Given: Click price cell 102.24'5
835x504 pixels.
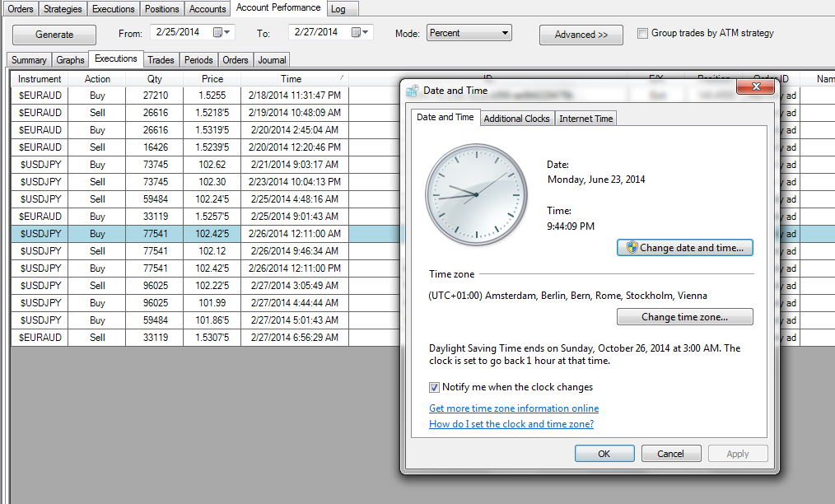Looking at the screenshot, I should point(212,199).
